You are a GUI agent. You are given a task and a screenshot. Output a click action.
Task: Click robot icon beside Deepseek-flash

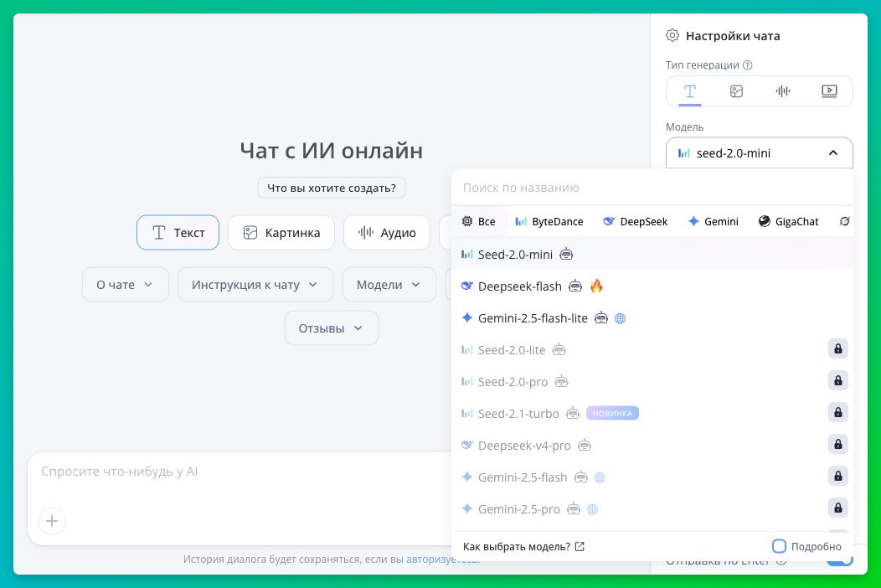pyautogui.click(x=575, y=286)
